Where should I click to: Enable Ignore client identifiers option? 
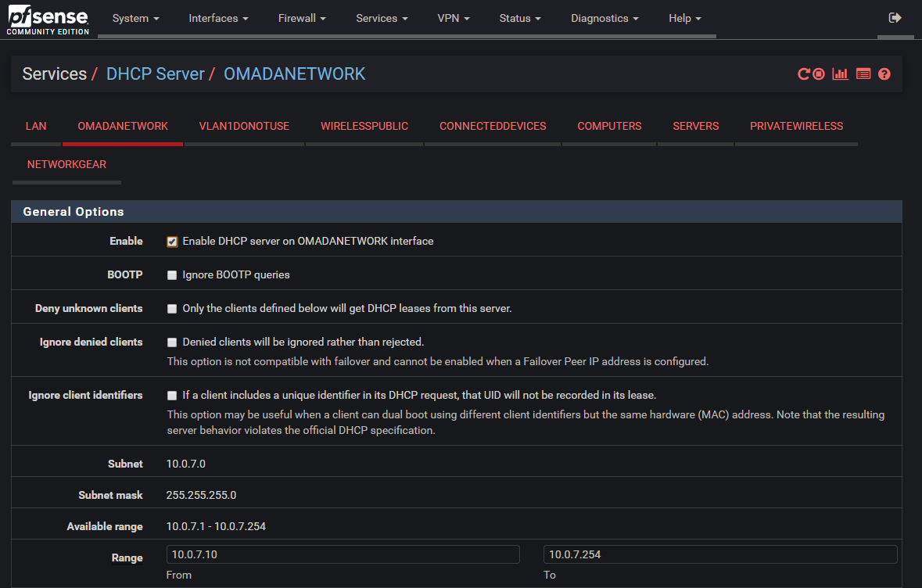[172, 395]
